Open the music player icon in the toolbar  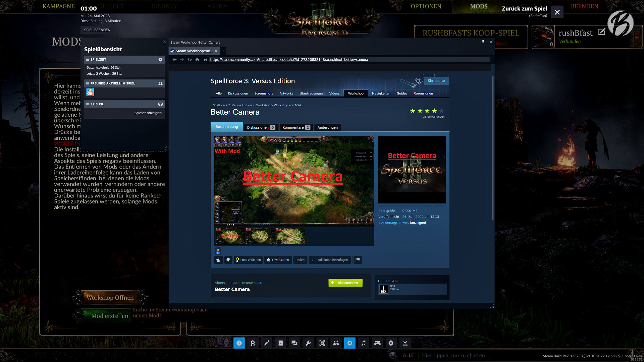(x=363, y=343)
